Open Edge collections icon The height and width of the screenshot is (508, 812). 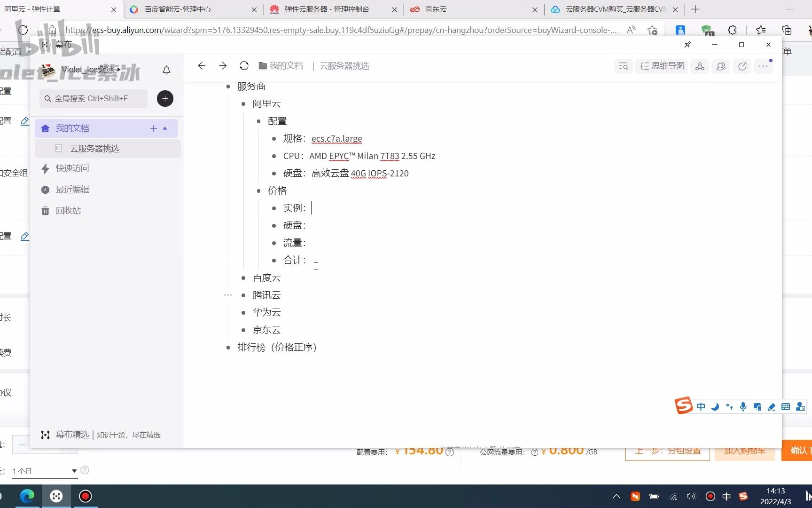point(787,30)
